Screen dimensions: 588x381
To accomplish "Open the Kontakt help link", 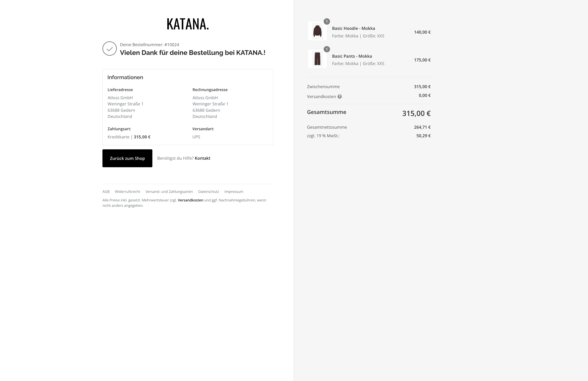I will (x=202, y=158).
